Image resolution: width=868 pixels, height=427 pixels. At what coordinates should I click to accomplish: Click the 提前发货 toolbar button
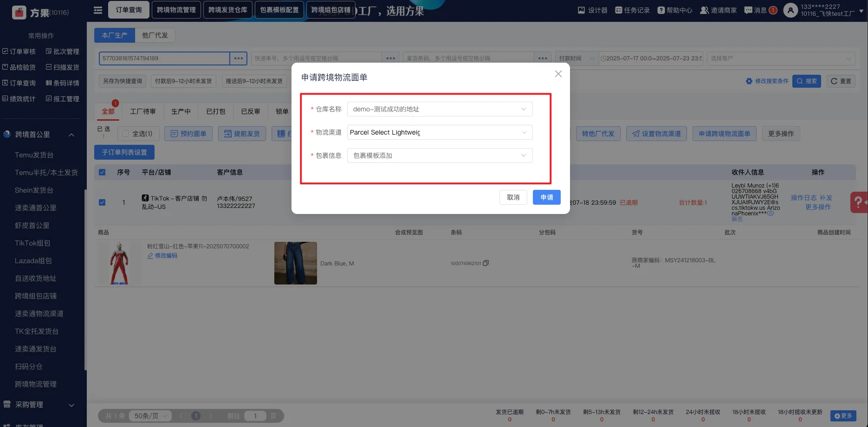[242, 134]
